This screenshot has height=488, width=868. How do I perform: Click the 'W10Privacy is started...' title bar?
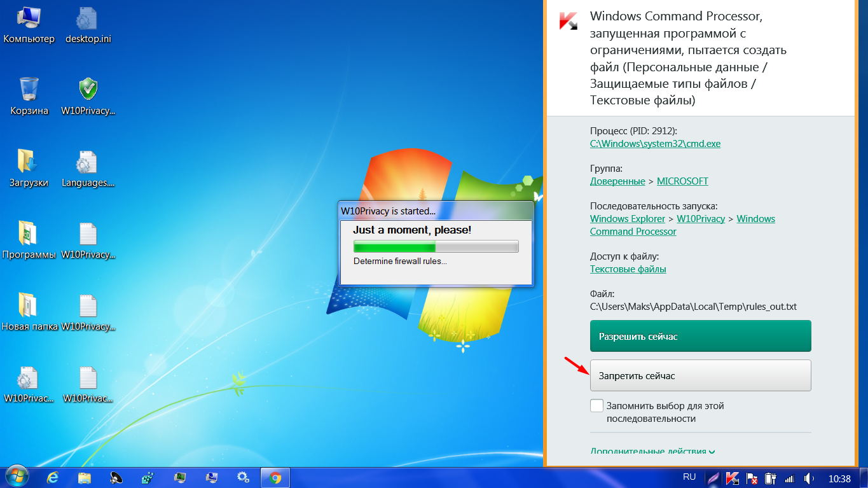click(436, 211)
